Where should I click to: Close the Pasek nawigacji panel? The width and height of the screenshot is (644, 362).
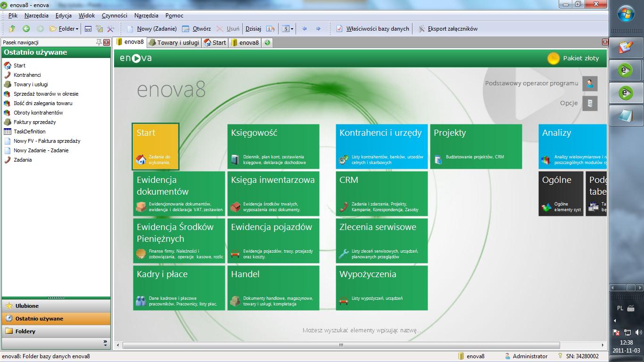click(x=107, y=42)
